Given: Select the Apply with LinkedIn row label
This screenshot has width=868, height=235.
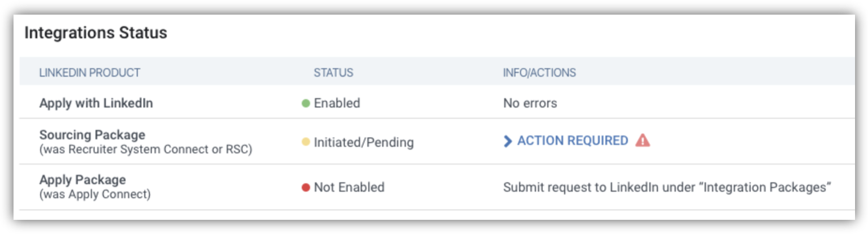Looking at the screenshot, I should coord(96,103).
